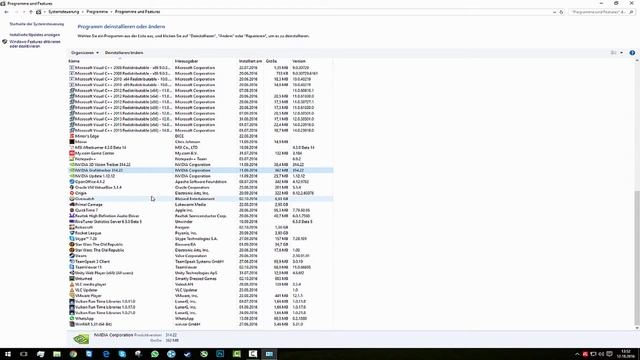Select Oracle VM VirtualBox row
The width and height of the screenshot is (640, 360).
[200, 187]
